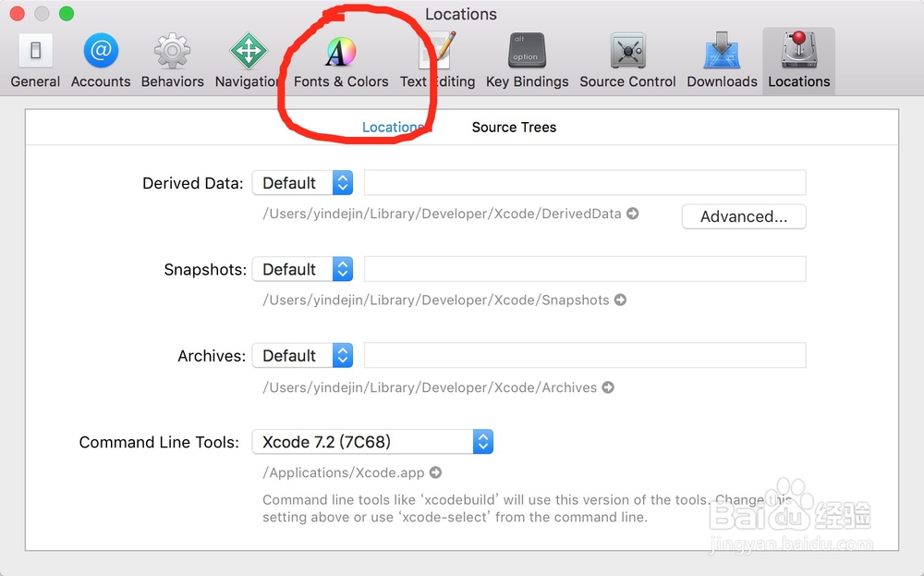
Task: Click the /Users/.../Xcode/Archives path text
Action: [430, 387]
